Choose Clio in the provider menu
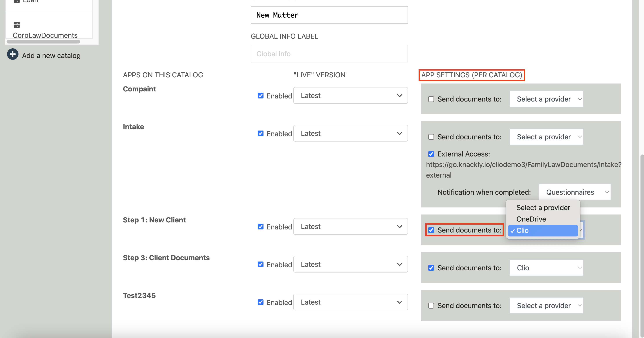This screenshot has height=338, width=644. 543,231
